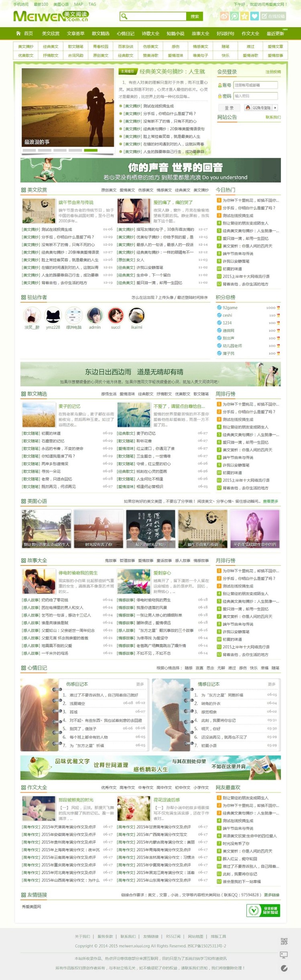The width and height of the screenshot is (301, 980).
Task: Open the 麦子的记忆 featured prose heading
Action: tap(69, 406)
